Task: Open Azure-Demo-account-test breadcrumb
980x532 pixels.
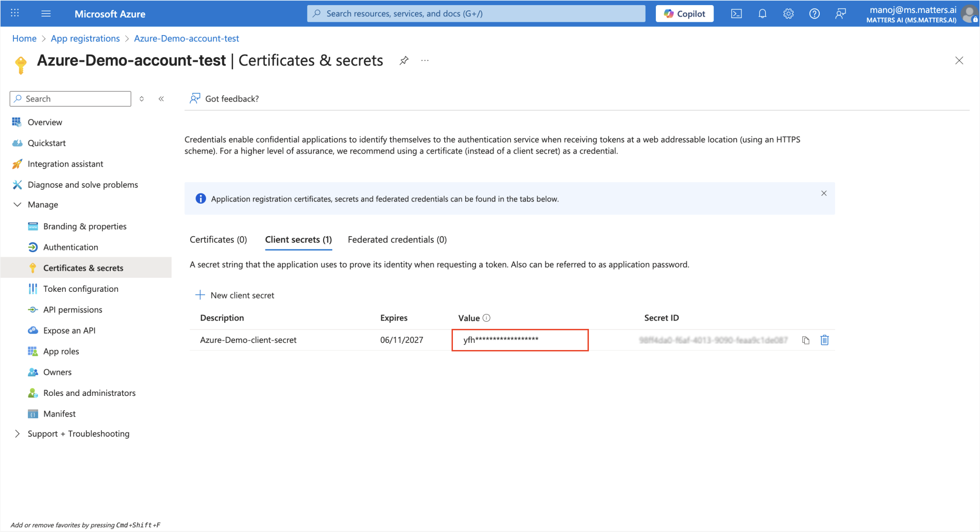Action: (187, 38)
